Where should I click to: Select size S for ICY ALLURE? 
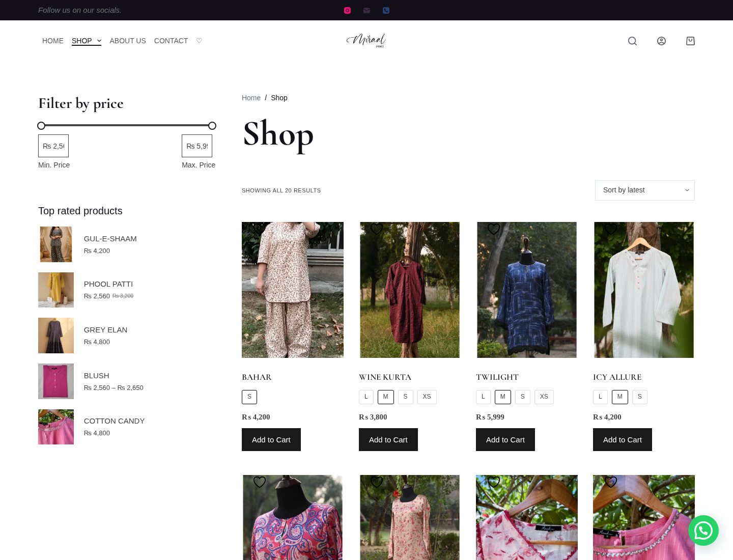tap(639, 397)
